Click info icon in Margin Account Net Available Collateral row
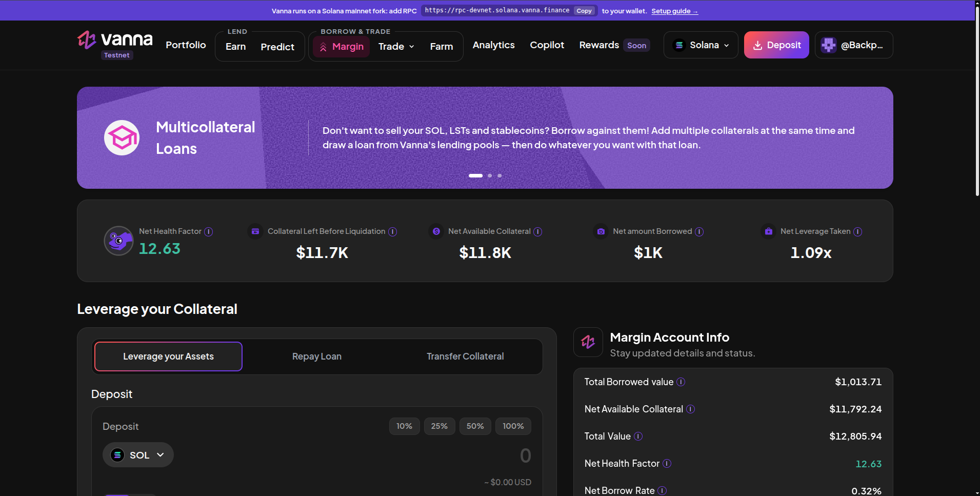This screenshot has height=496, width=980. 691,409
